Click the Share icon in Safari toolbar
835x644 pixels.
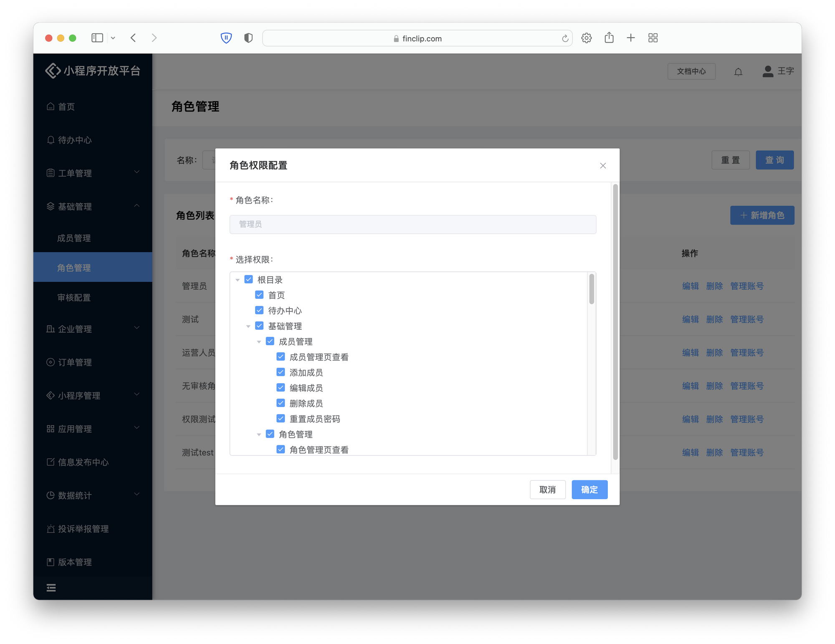coord(609,38)
